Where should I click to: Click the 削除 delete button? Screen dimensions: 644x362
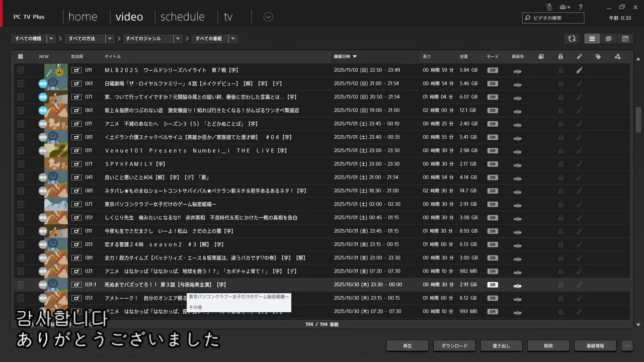tap(548, 346)
